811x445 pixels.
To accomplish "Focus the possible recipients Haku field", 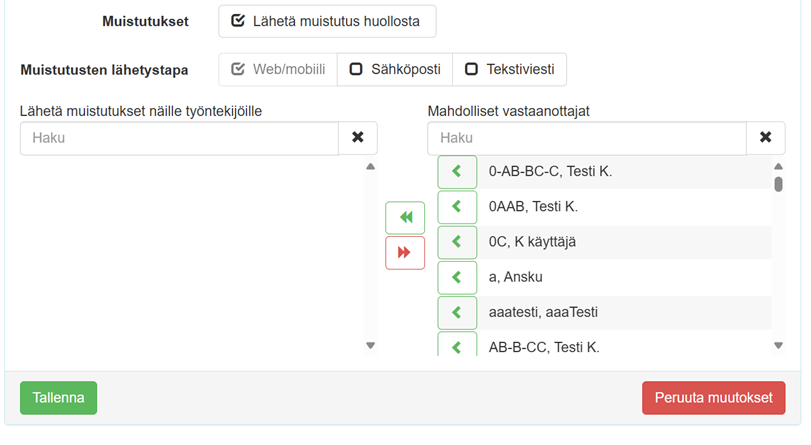I will pos(586,138).
